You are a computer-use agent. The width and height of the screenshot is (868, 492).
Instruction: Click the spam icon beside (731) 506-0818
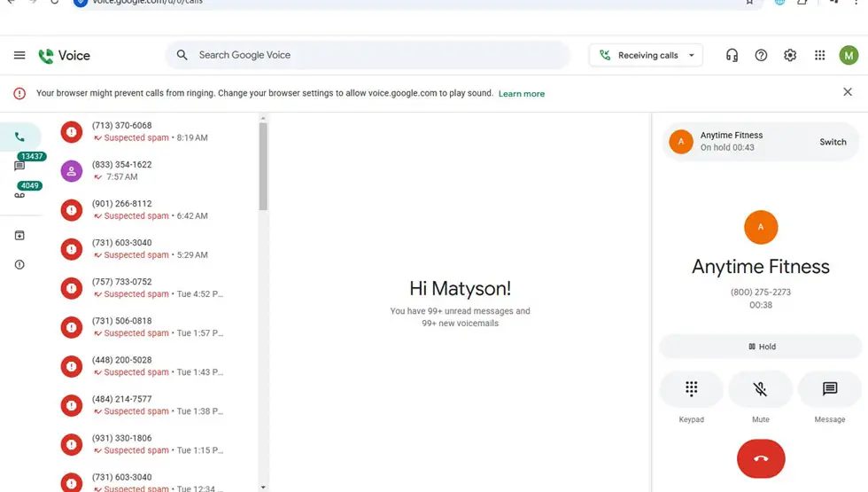click(x=72, y=327)
